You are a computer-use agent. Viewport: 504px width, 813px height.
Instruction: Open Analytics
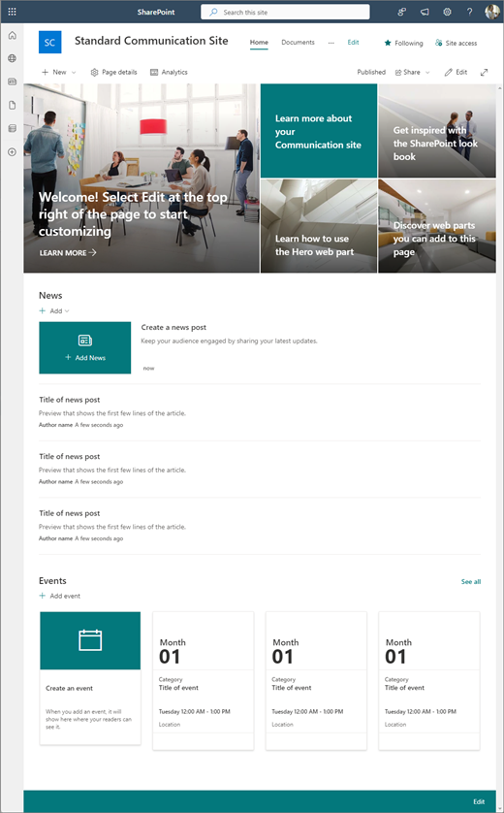tap(169, 72)
